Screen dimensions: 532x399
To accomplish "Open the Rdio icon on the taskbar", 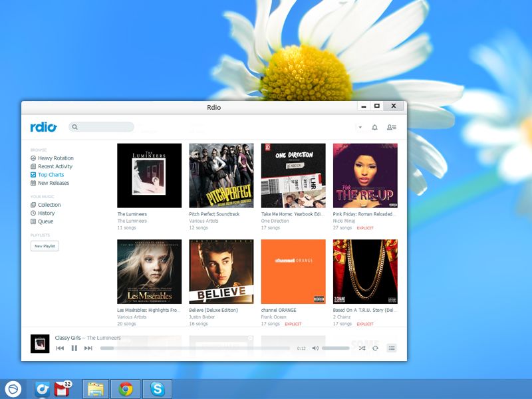I will [42, 389].
